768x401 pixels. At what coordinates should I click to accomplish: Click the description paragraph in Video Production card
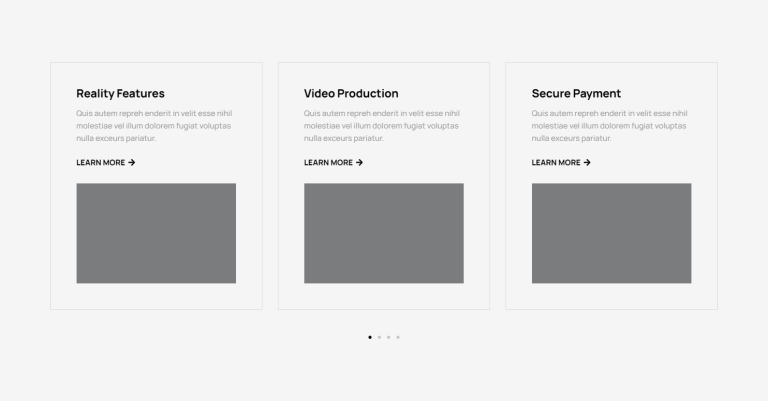click(382, 126)
